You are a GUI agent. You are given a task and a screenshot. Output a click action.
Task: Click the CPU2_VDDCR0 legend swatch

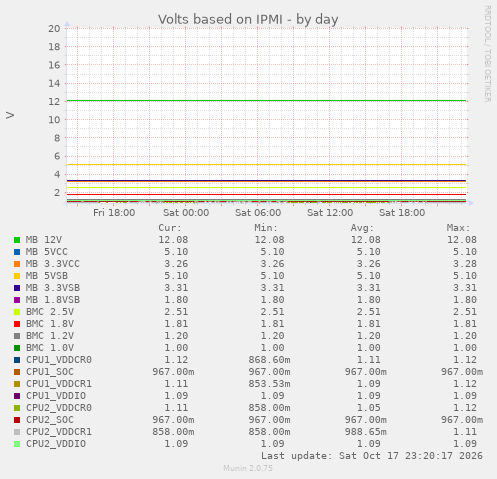(x=17, y=408)
